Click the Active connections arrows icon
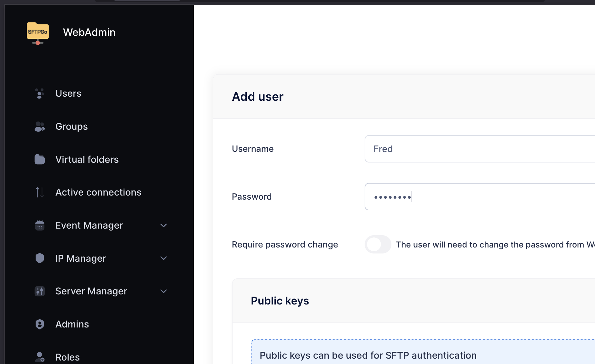Viewport: 595px width, 364px height. click(39, 192)
